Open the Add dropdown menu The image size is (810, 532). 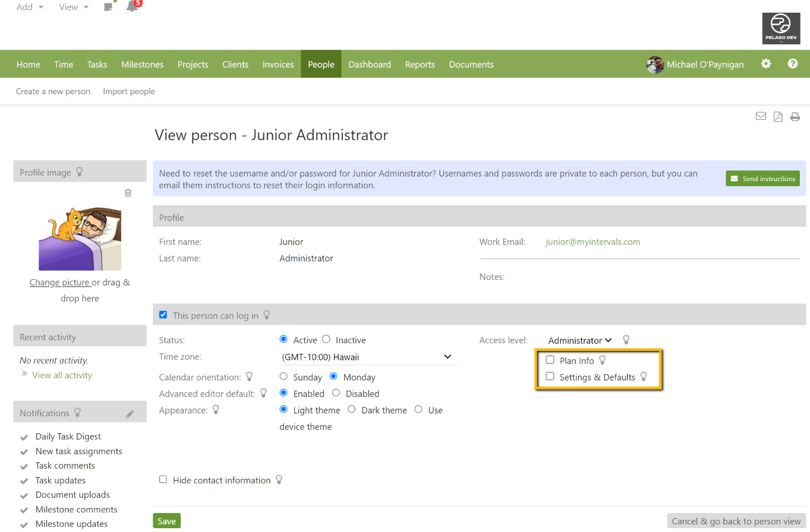pyautogui.click(x=30, y=7)
